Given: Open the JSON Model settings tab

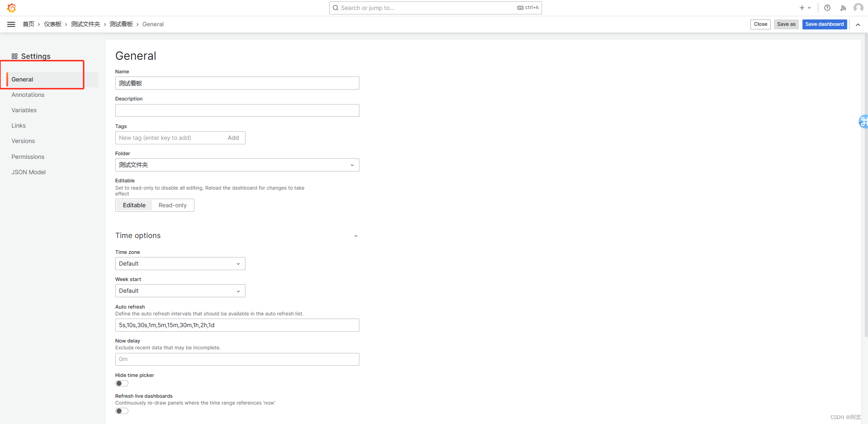Looking at the screenshot, I should pyautogui.click(x=28, y=172).
